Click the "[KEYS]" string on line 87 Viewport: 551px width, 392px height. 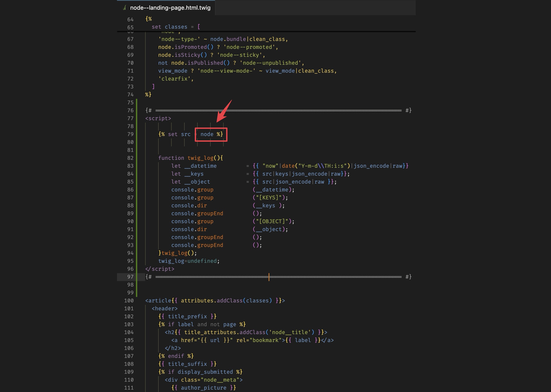pyautogui.click(x=269, y=198)
